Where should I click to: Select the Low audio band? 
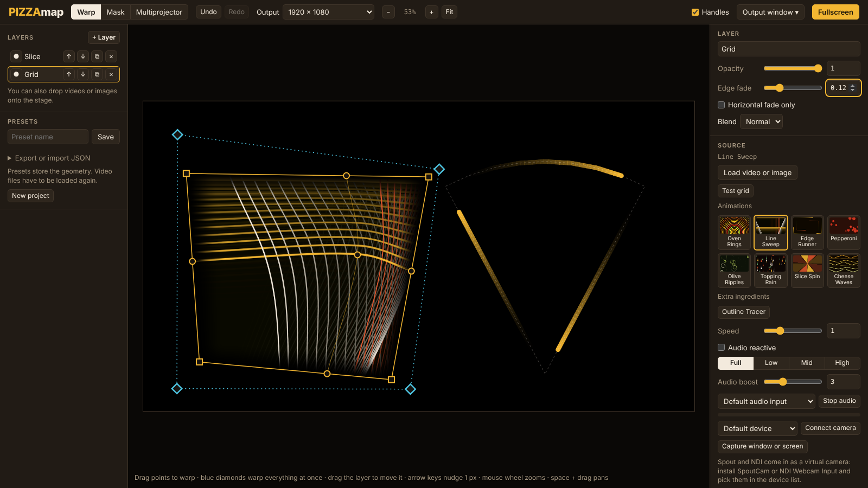771,363
